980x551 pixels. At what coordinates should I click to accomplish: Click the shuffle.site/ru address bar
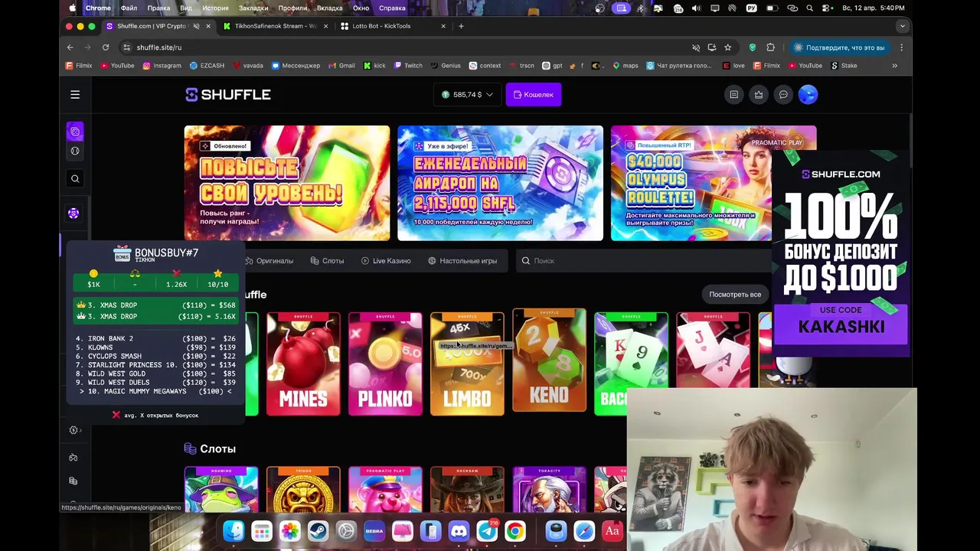(x=406, y=47)
